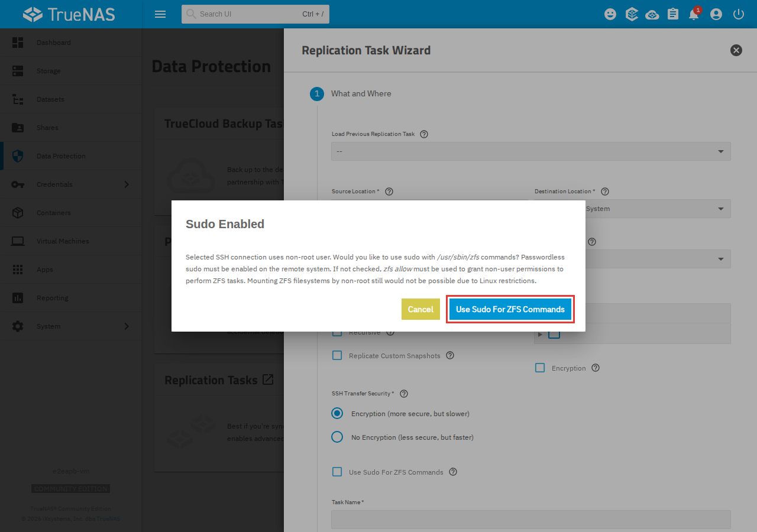Open the Jobs clipboard icon
This screenshot has width=757, height=532.
pos(673,14)
